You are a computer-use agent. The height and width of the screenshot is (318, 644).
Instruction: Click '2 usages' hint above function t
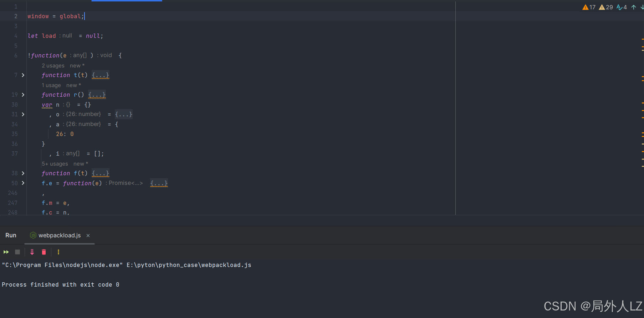(53, 66)
